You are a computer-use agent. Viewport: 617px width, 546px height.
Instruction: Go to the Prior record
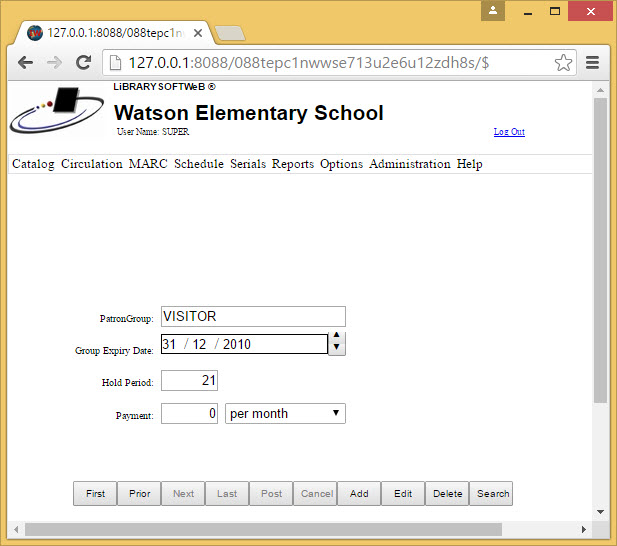(x=139, y=494)
